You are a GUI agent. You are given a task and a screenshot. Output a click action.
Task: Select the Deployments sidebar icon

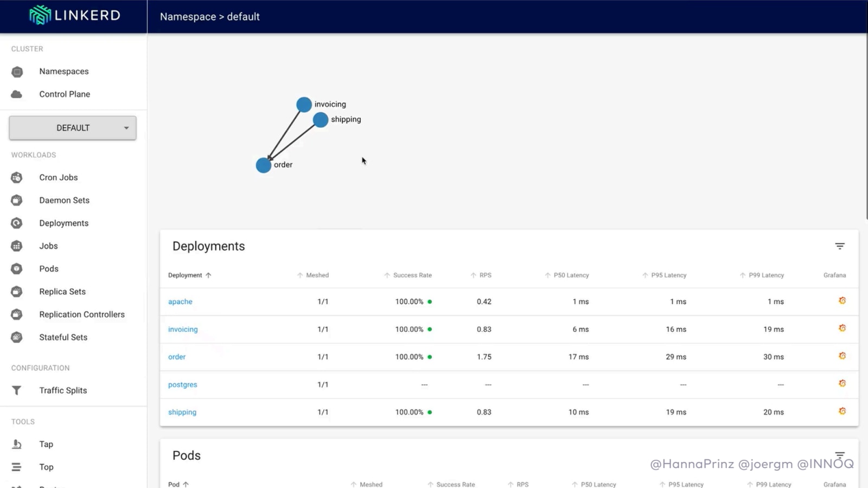tap(17, 223)
